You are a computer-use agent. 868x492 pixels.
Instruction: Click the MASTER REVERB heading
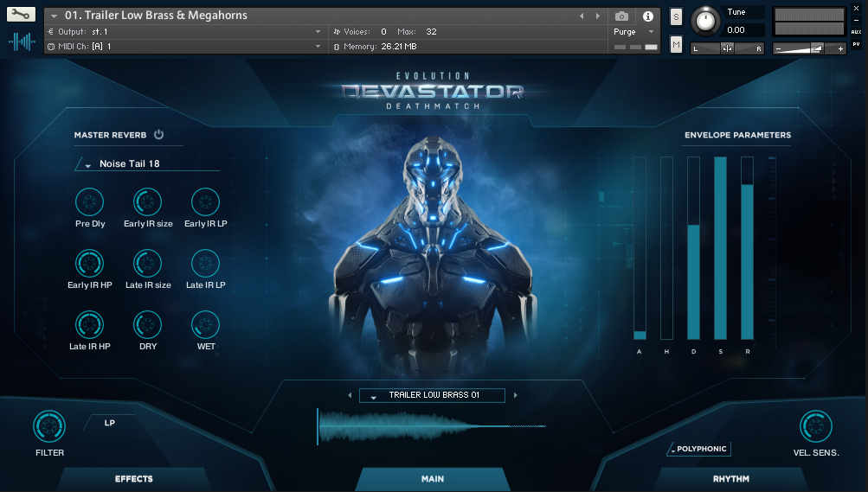110,135
